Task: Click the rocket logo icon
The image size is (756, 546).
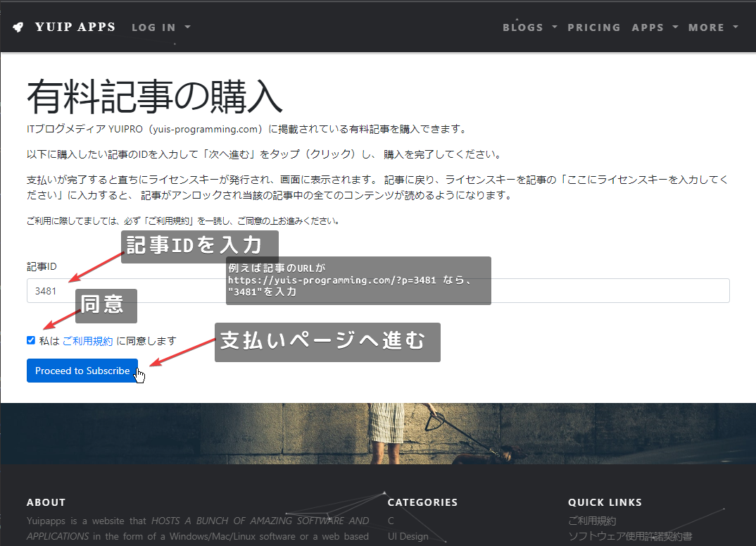Action: click(x=18, y=27)
